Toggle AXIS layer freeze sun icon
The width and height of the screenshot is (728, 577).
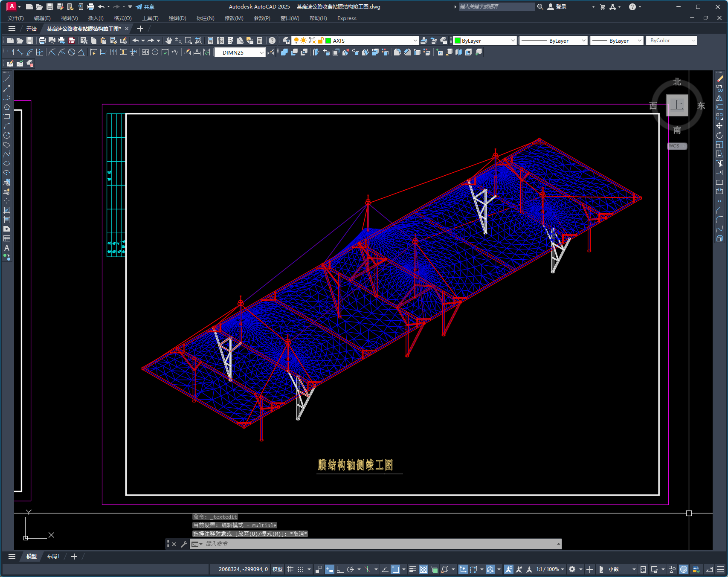point(304,41)
